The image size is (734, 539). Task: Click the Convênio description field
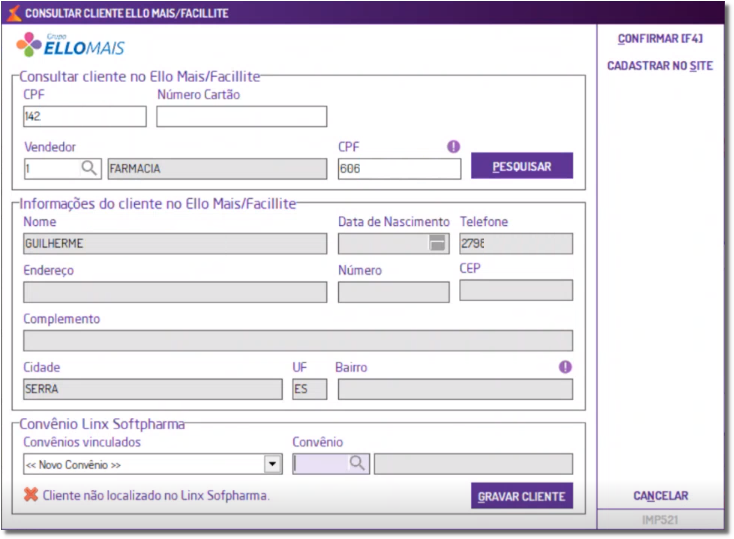coord(473,464)
